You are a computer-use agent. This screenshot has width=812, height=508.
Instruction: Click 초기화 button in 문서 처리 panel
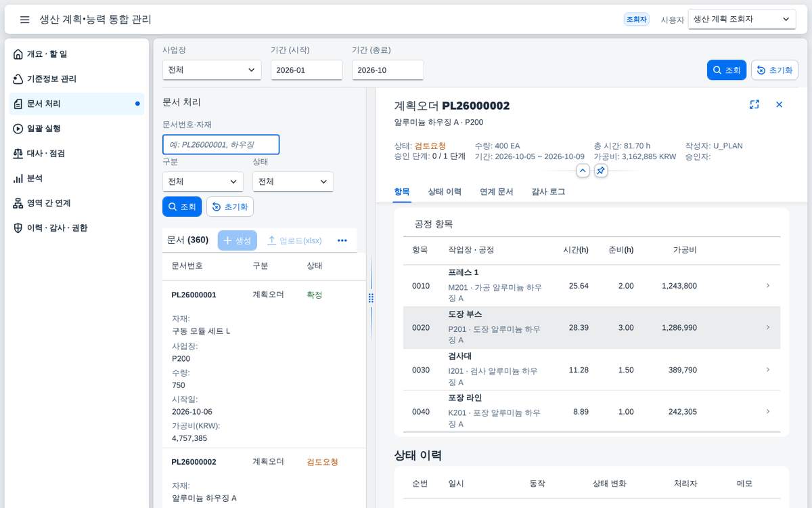coord(230,207)
